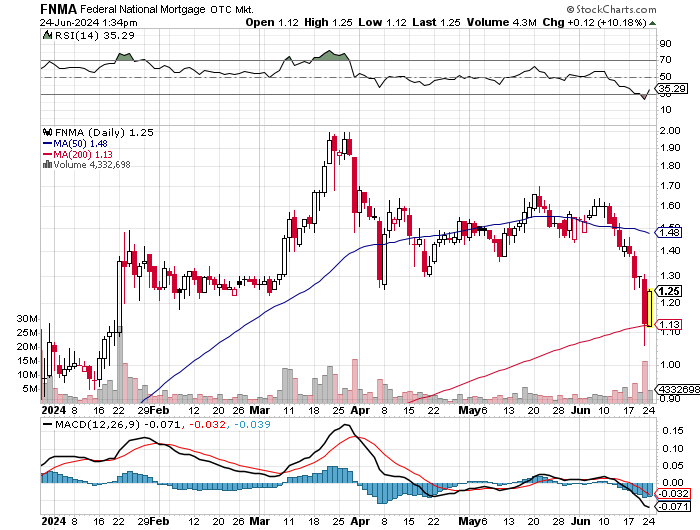Click the MA(200) 1.13 legend text
The image size is (700, 530).
tap(83, 154)
